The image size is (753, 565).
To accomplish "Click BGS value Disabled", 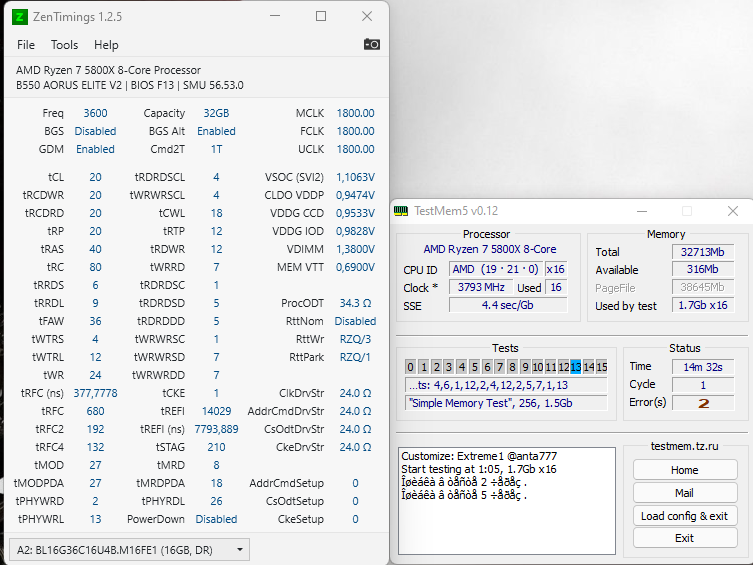I will click(96, 131).
